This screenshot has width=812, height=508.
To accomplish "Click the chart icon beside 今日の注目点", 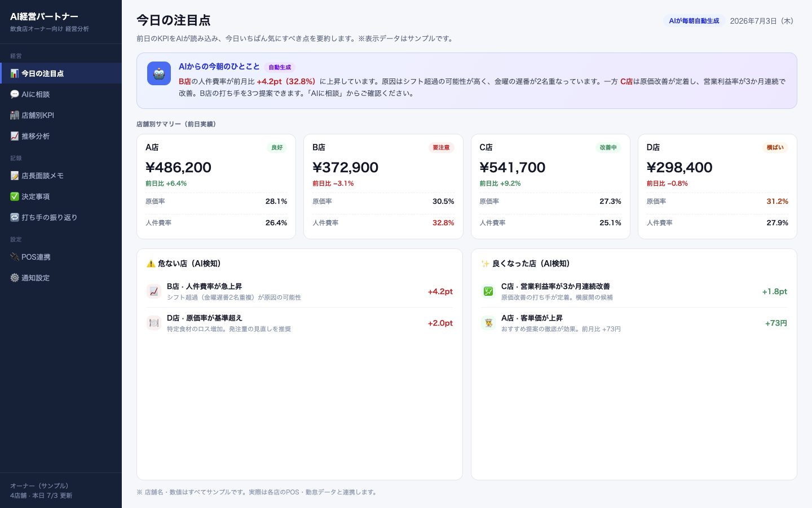I will (15, 73).
